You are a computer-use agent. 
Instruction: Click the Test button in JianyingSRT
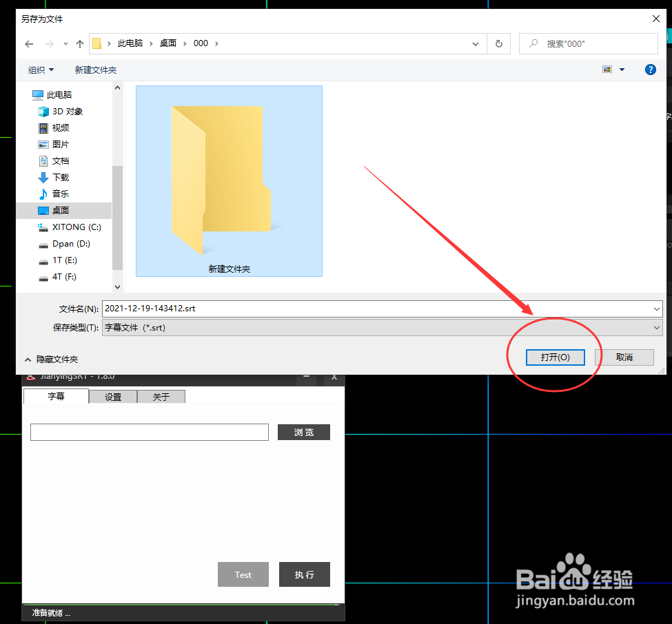point(243,574)
